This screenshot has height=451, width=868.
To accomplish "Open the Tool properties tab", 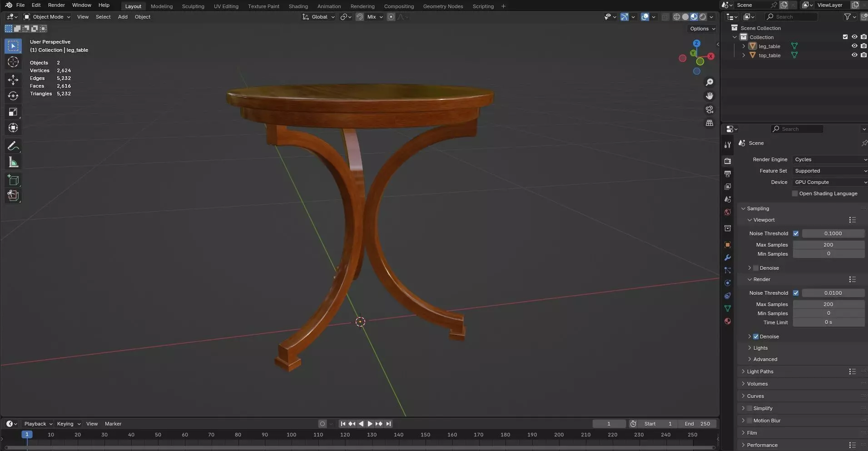I will (728, 144).
